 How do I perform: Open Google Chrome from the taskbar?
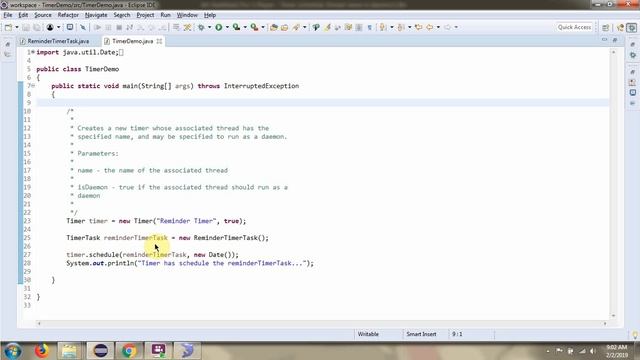(129, 351)
